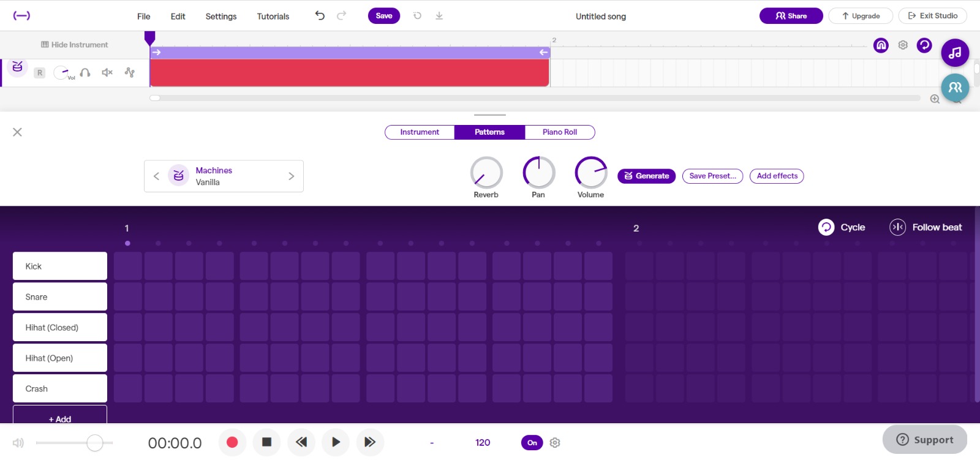Open the track automation icon
This screenshot has width=980, height=460.
(x=129, y=72)
